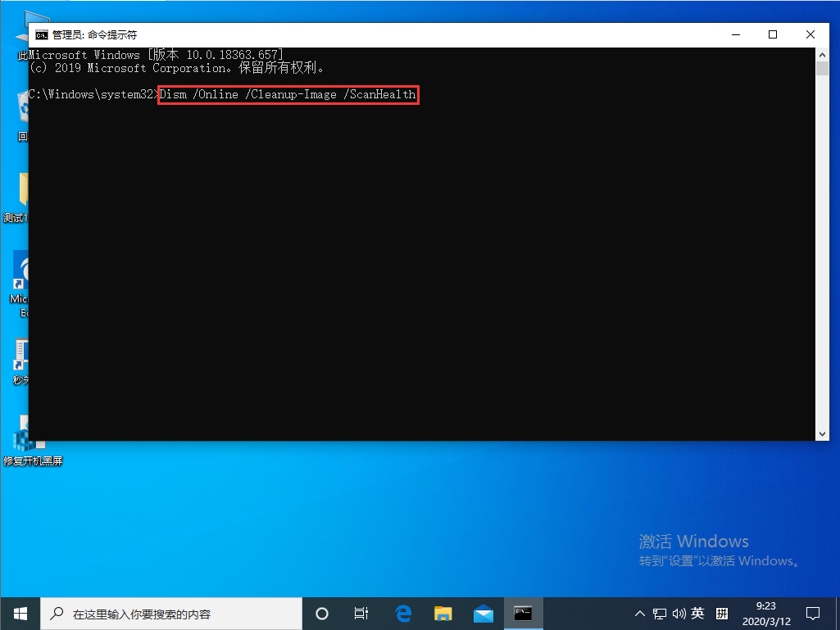Switch input language by clicking 英 indicator
Viewport: 840px width, 630px height.
(x=698, y=613)
